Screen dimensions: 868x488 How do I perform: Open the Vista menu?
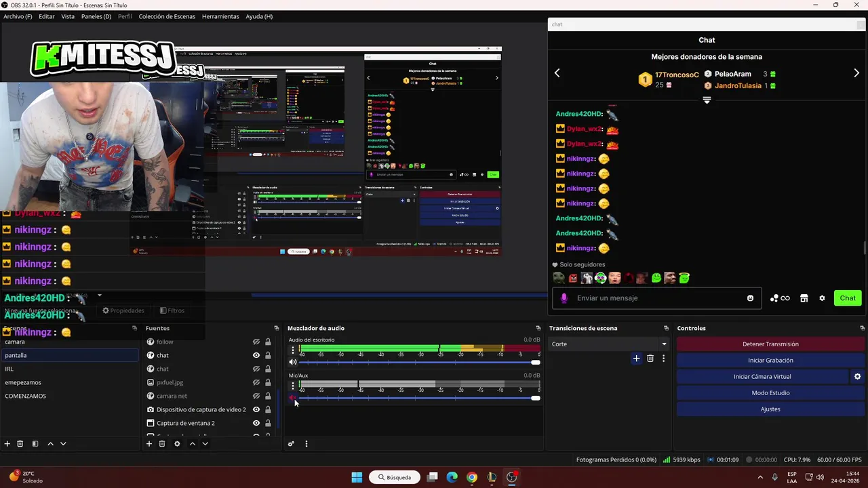(68, 16)
